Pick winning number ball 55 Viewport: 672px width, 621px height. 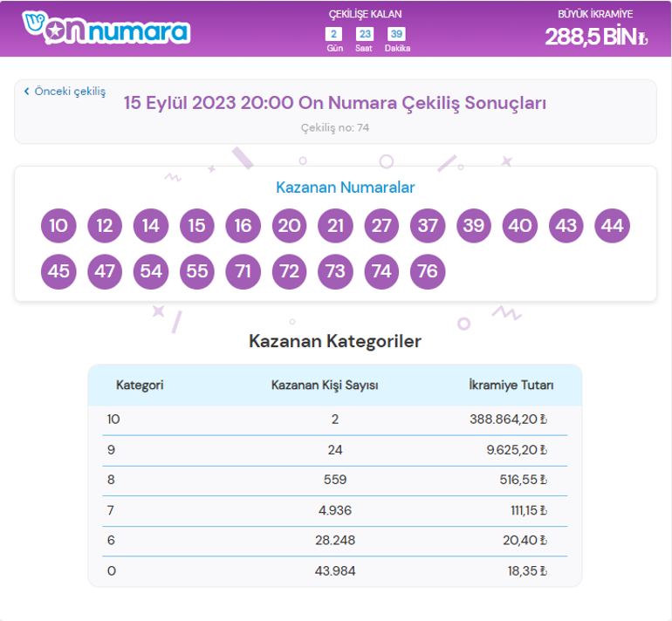(x=197, y=271)
